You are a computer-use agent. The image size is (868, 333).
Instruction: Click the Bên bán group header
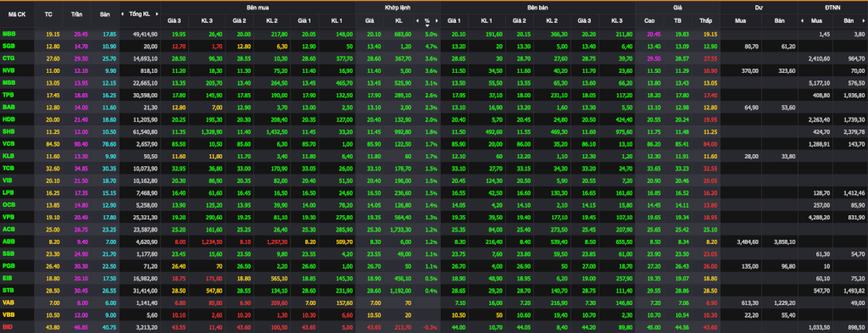537,8
